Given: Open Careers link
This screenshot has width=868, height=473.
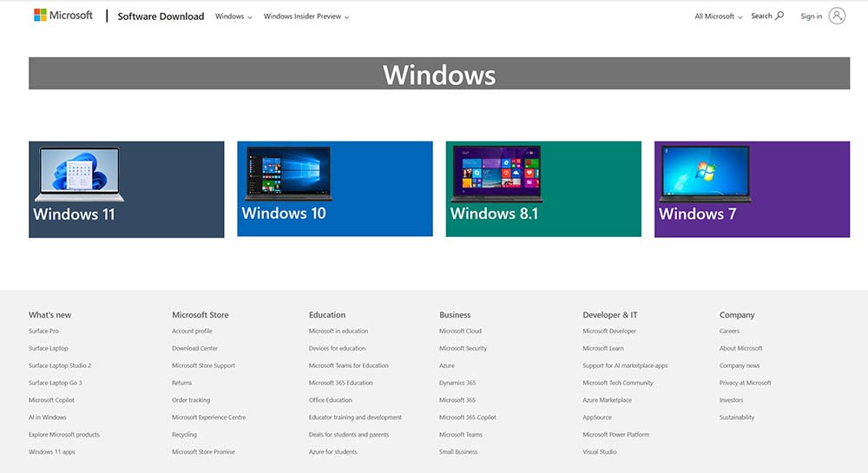Looking at the screenshot, I should (x=729, y=331).
